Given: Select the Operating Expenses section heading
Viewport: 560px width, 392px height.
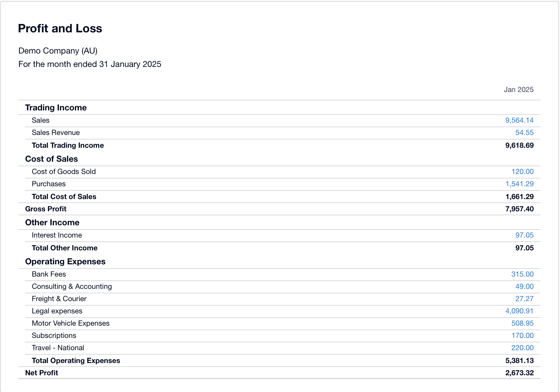Looking at the screenshot, I should (x=65, y=262).
